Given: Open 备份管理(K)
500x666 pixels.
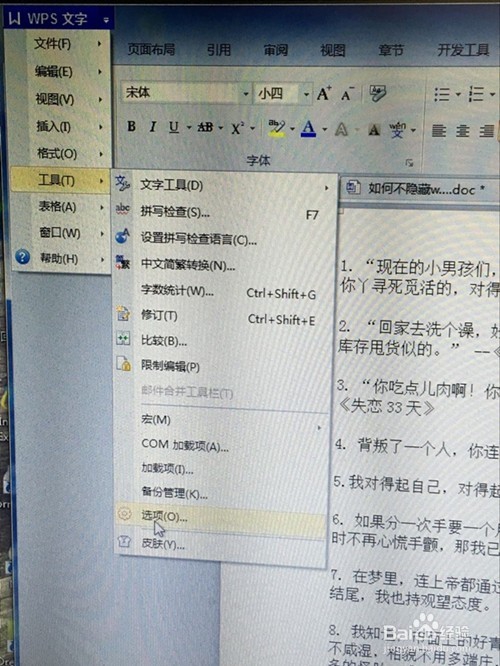Looking at the screenshot, I should [222, 493].
